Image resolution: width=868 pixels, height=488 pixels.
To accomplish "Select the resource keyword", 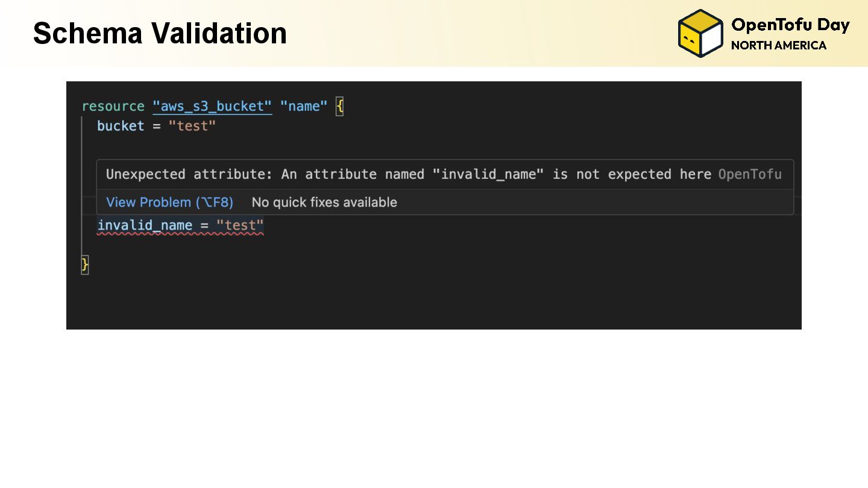I will point(113,107).
